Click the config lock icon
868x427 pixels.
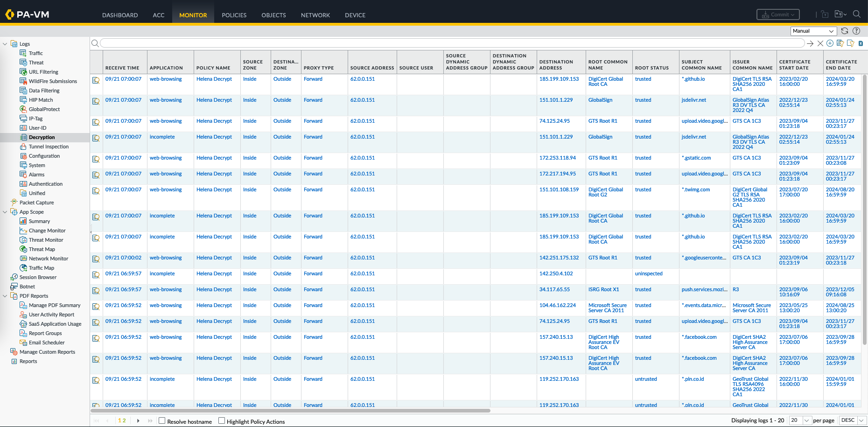tap(825, 14)
